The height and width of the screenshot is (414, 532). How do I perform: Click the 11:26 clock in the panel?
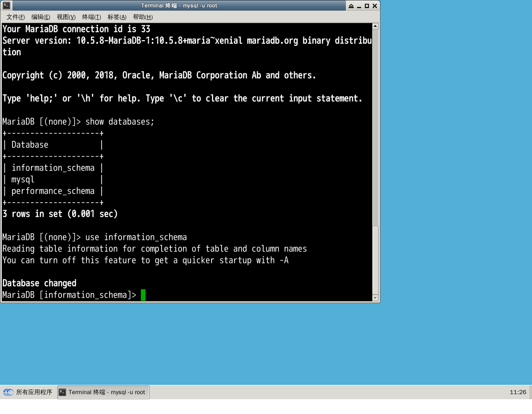[518, 392]
